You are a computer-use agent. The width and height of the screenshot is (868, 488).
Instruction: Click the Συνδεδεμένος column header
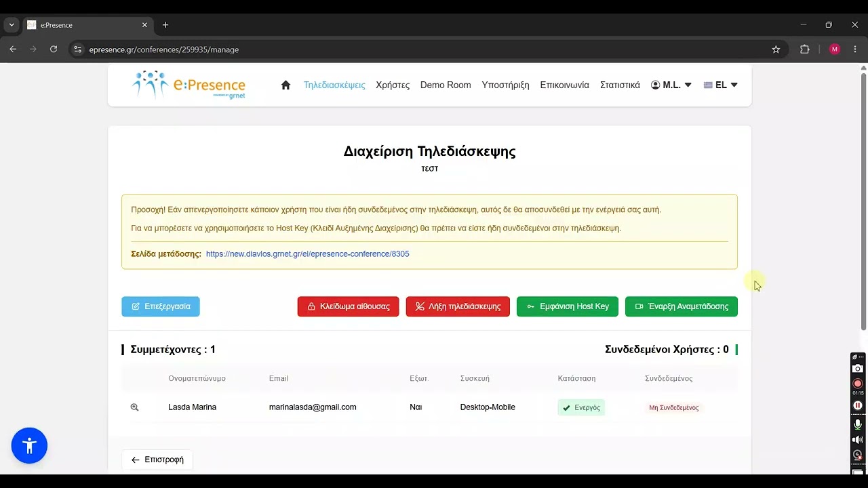click(x=669, y=378)
